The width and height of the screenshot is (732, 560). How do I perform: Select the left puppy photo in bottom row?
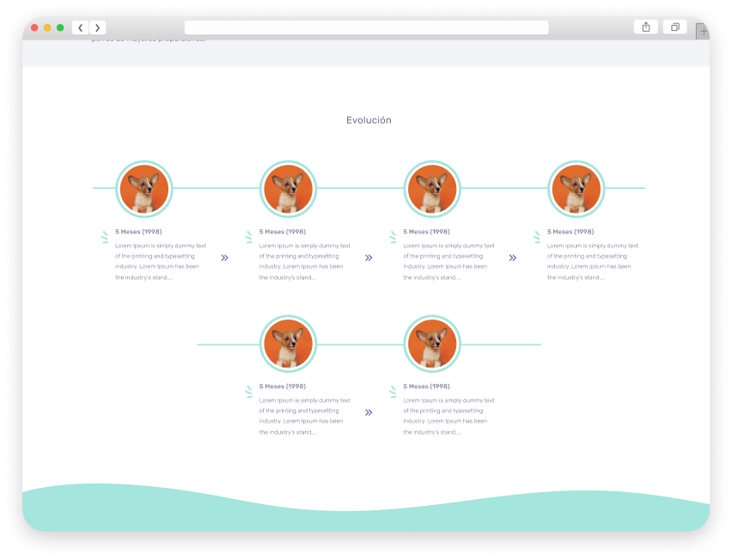(289, 344)
